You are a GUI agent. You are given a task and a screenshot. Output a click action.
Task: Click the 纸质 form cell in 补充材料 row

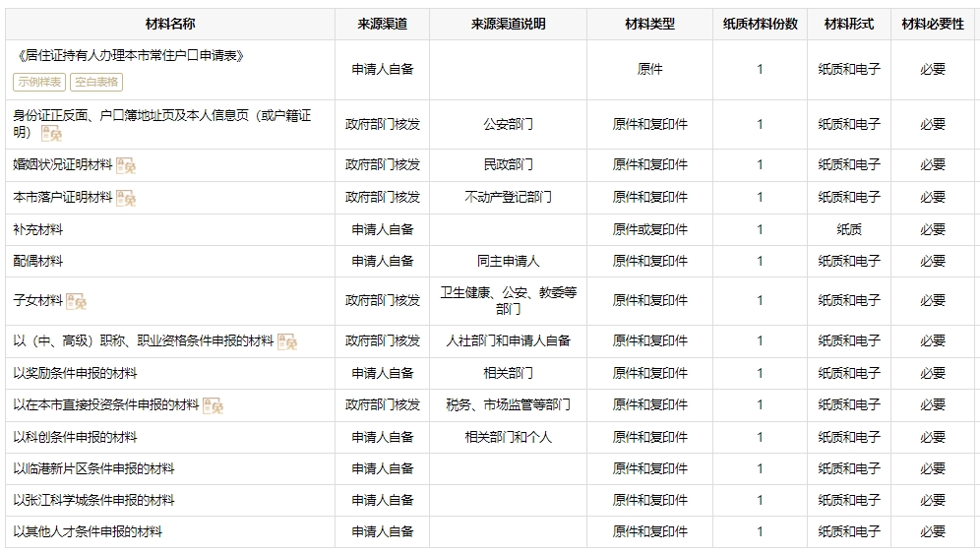(849, 229)
